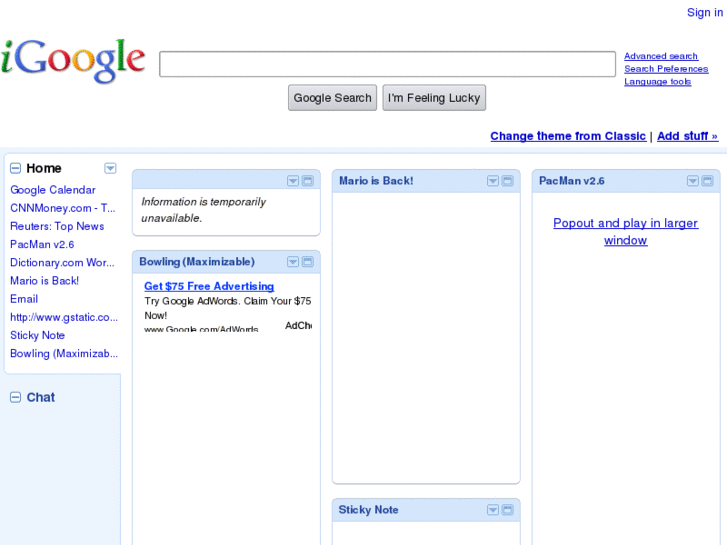Click the iGoogle logo
727x545 pixels.
(73, 61)
